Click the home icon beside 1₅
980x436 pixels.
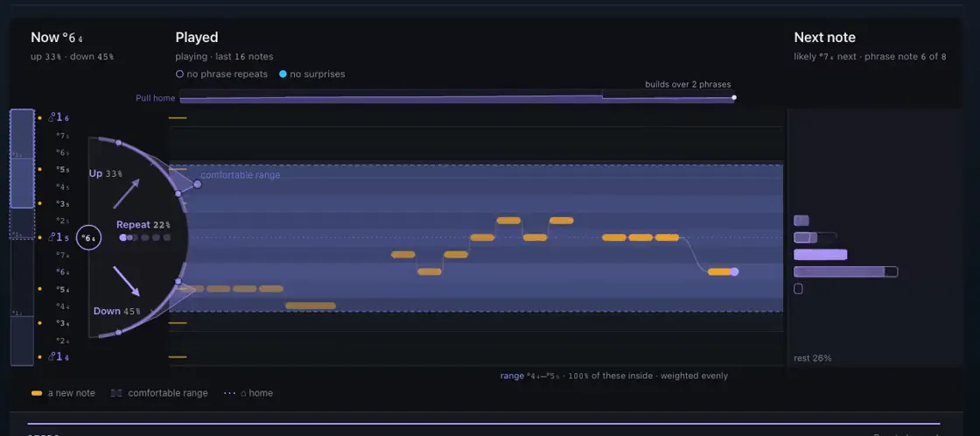(x=52, y=238)
